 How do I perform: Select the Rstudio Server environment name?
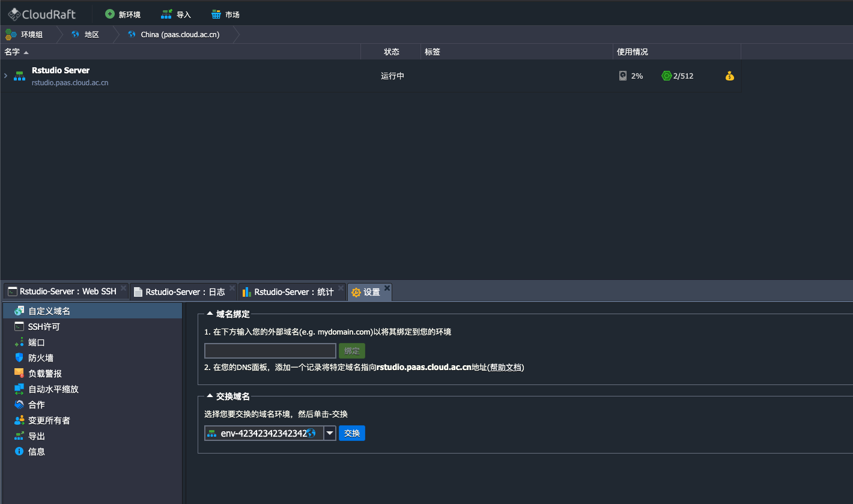[61, 70]
